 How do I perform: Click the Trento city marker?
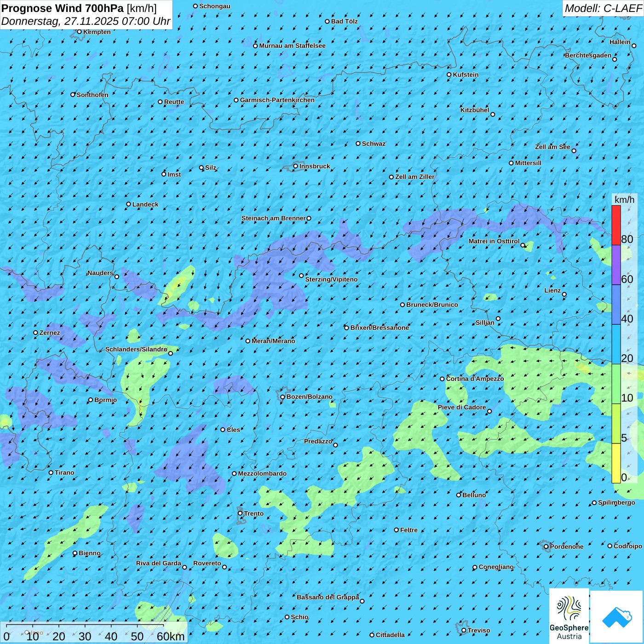pyautogui.click(x=240, y=513)
